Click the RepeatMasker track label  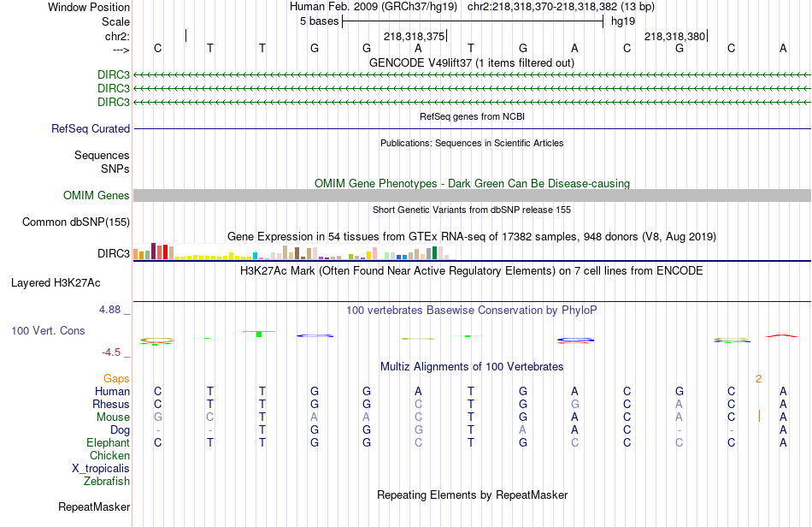pyautogui.click(x=94, y=506)
